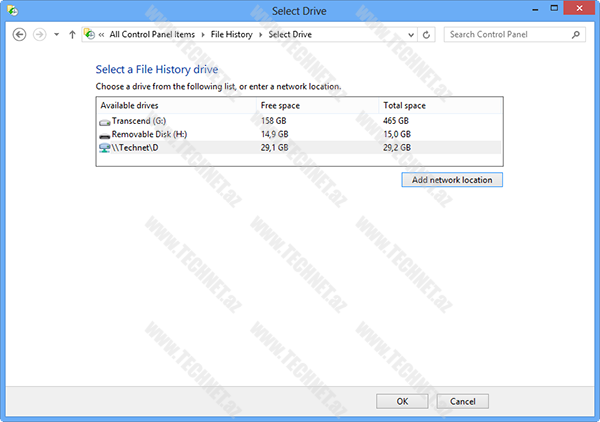The width and height of the screenshot is (600, 422).
Task: Go to File History breadcrumb
Action: pos(232,34)
